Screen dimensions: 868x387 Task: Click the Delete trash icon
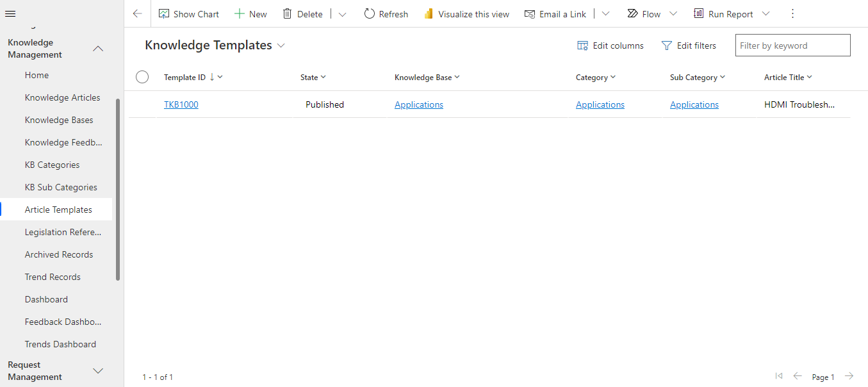coord(288,13)
